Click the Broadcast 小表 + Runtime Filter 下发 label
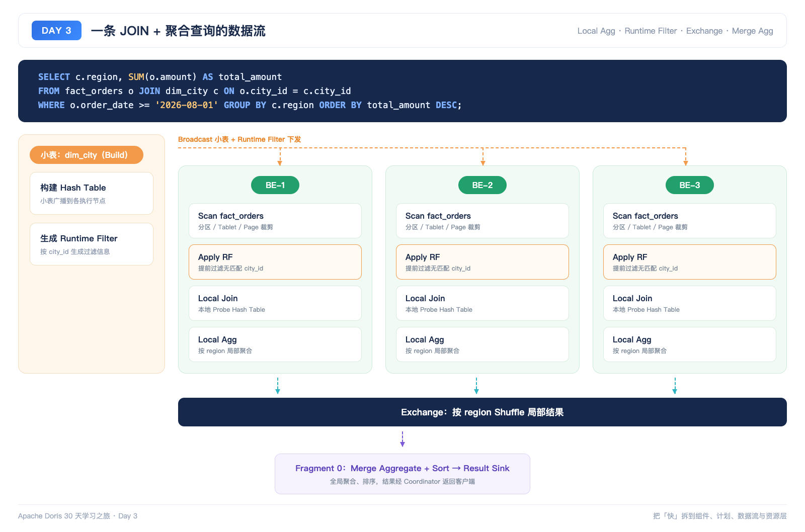The image size is (805, 532). (239, 139)
